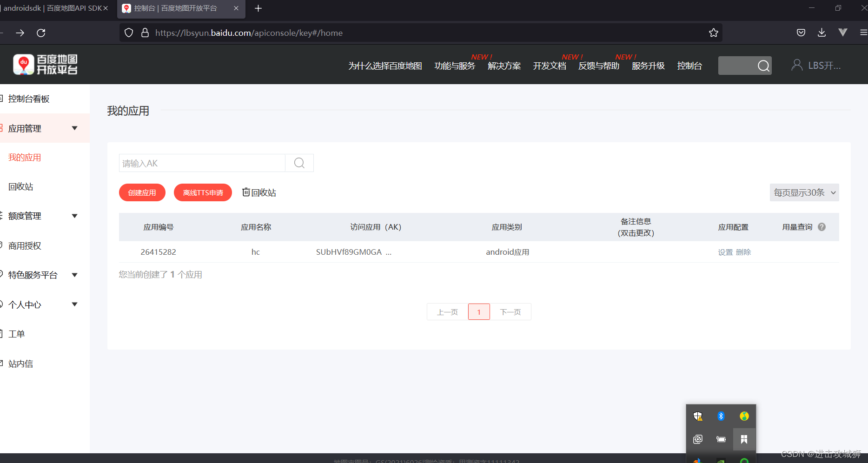Click the white bookmark-shaped tray icon
The height and width of the screenshot is (463, 868).
pyautogui.click(x=744, y=439)
